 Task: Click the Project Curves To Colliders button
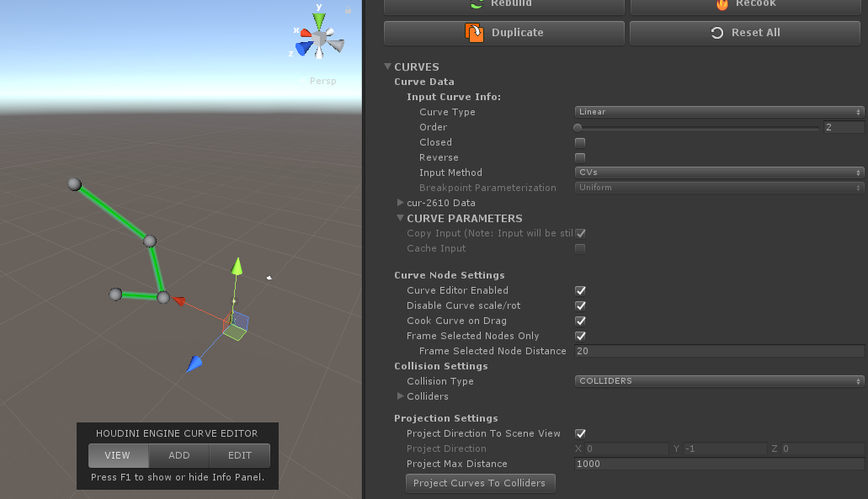pyautogui.click(x=479, y=483)
